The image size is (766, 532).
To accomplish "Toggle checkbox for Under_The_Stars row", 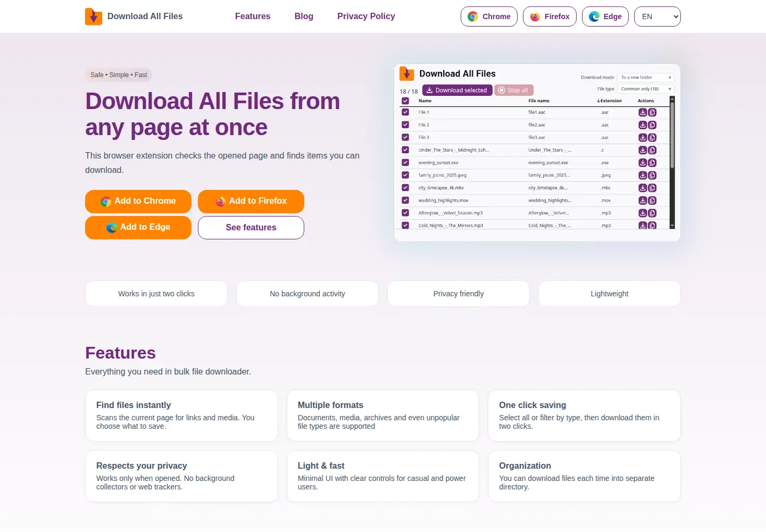I will click(x=405, y=150).
